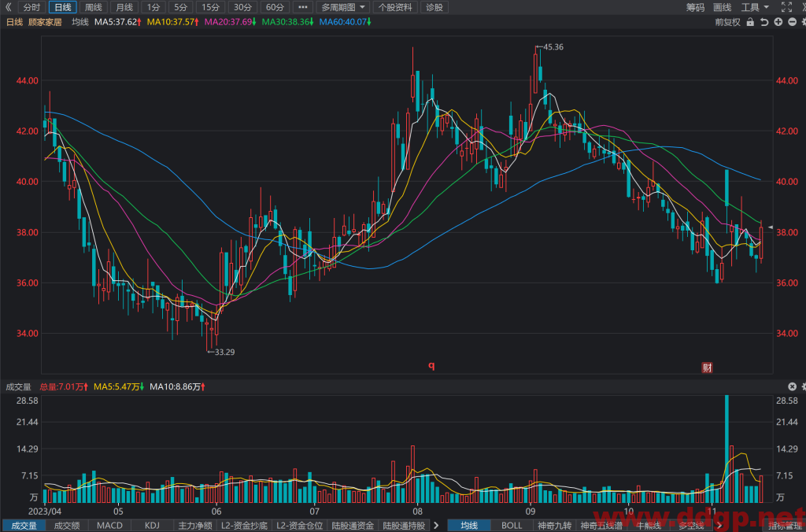Select the 日线 daily chart period
806x532 pixels.
[63, 7]
